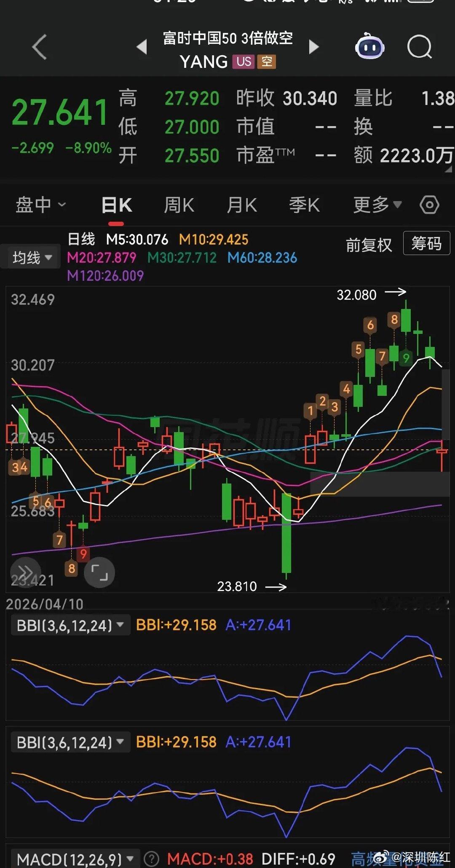Image resolution: width=455 pixels, height=868 pixels.
Task: Switch to the next stock with right triangle
Action: point(314,47)
